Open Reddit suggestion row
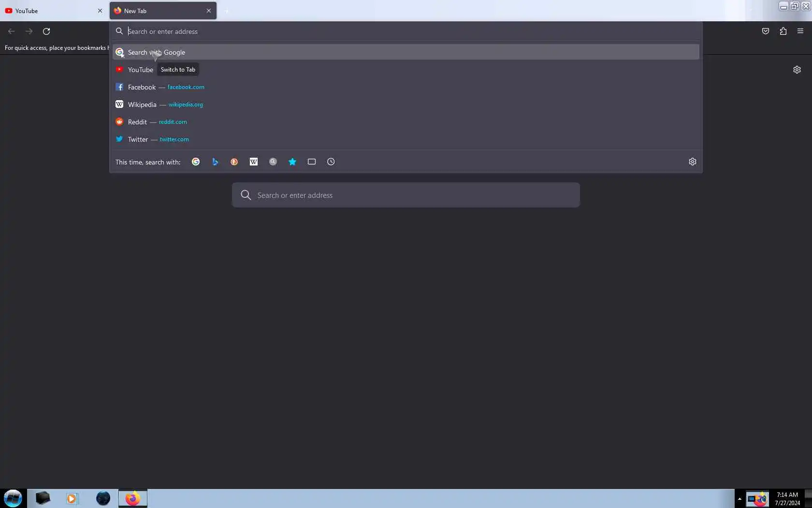The height and width of the screenshot is (508, 812). [406, 122]
